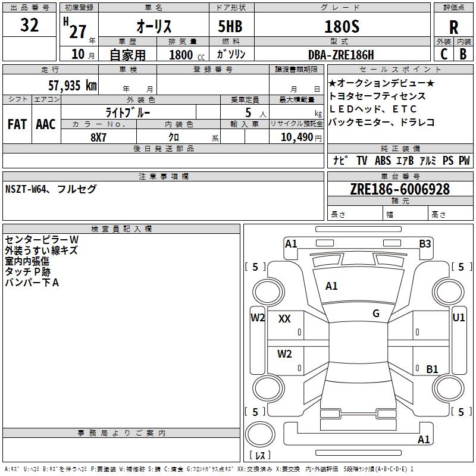
Task: Click the shift type FAT
Action: [17, 124]
